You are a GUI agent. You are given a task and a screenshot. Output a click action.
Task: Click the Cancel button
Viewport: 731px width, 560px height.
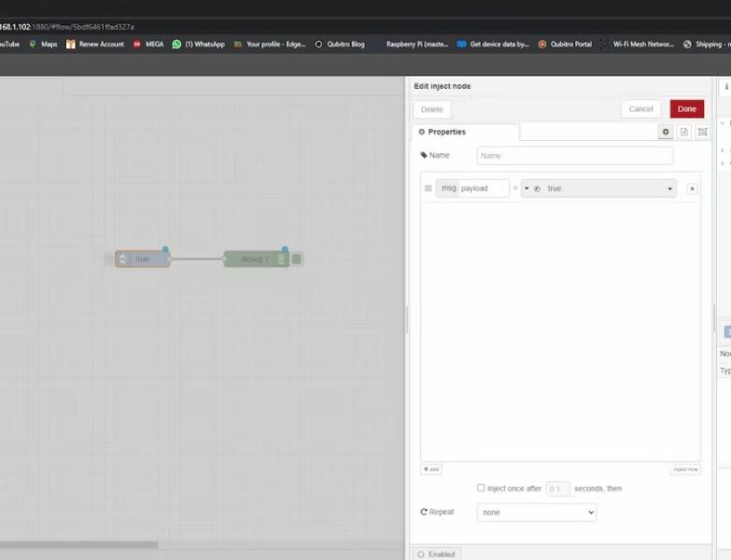click(x=640, y=109)
